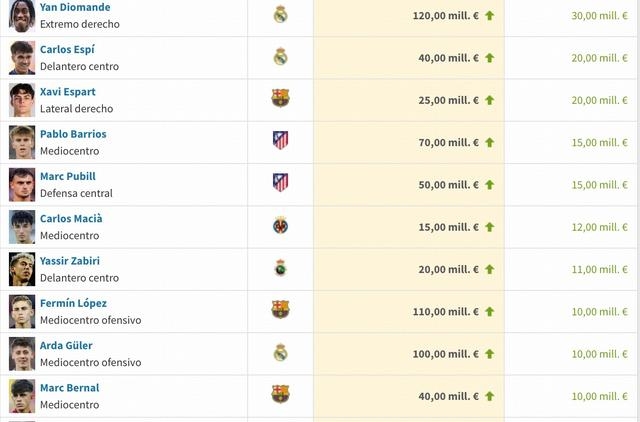640x422 pixels.
Task: Click Carlos Espí portrait thumbnail
Action: [22, 58]
